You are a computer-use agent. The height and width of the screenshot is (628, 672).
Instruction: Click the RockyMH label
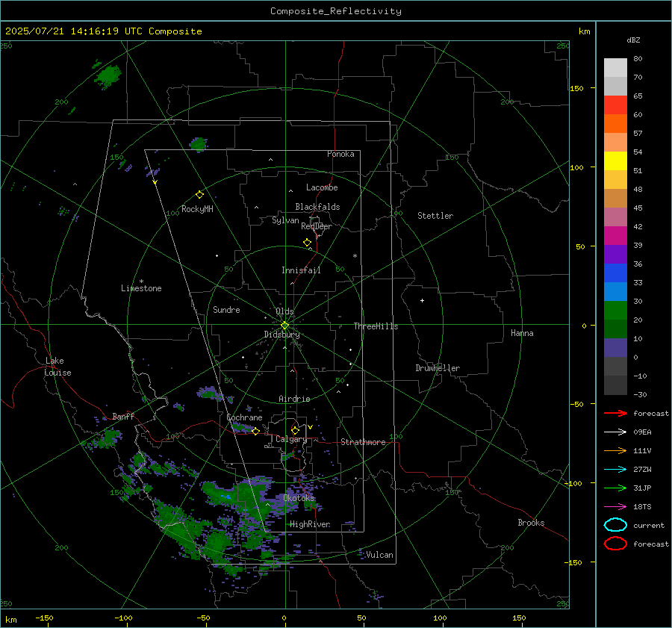[x=197, y=209]
